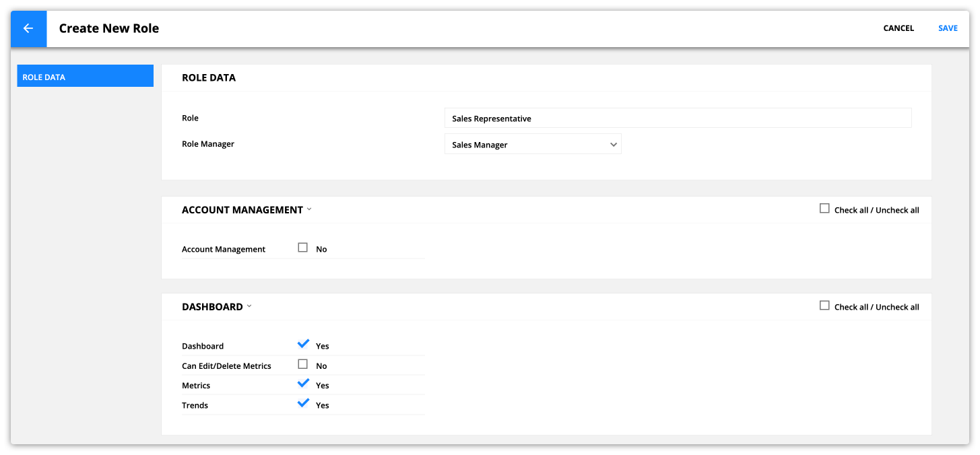Click the Create New Role title
The height and width of the screenshot is (455, 980).
(x=109, y=28)
